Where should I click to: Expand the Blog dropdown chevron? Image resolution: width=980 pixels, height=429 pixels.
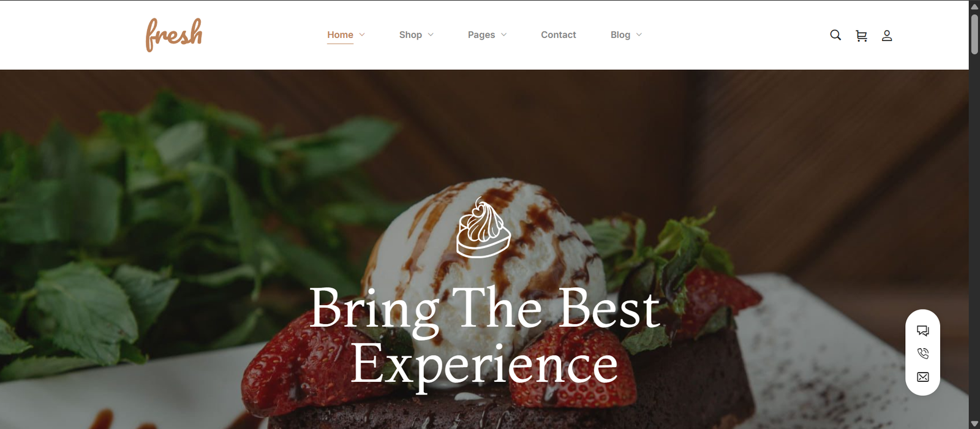click(639, 35)
